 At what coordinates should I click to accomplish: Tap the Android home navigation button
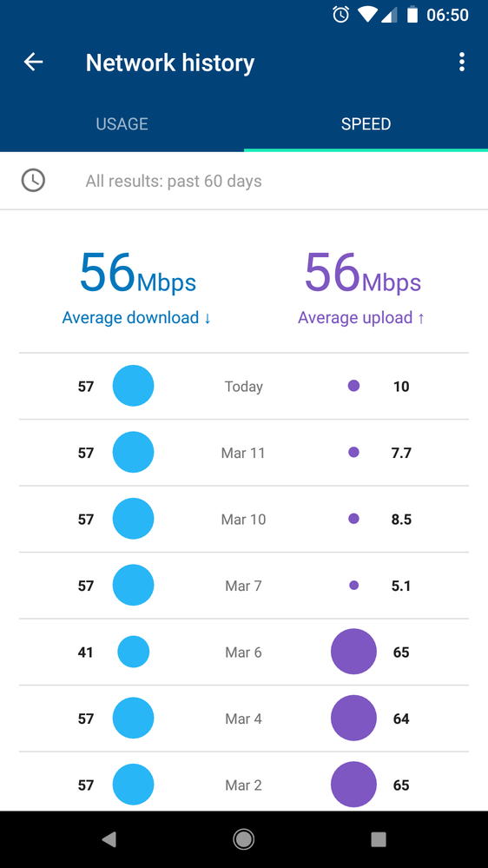point(243,840)
